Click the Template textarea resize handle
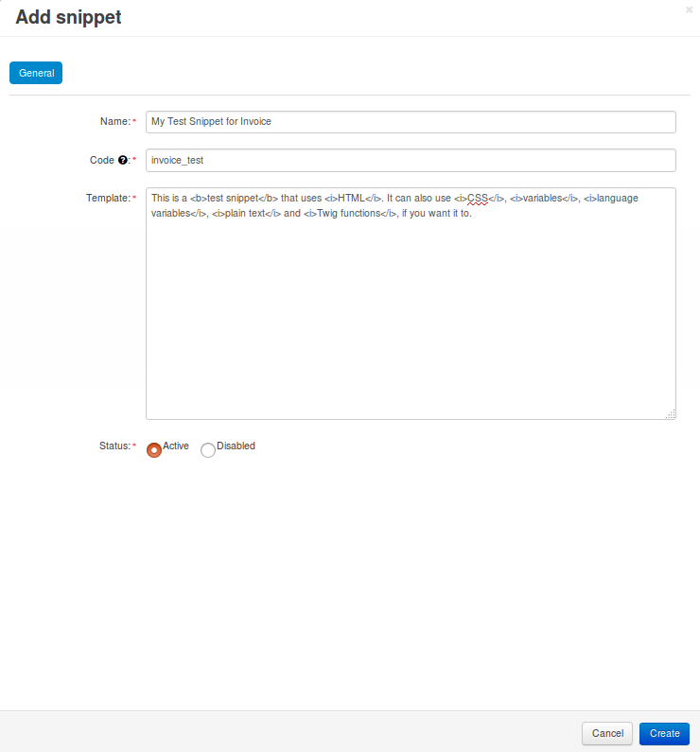This screenshot has width=700, height=752. point(671,414)
